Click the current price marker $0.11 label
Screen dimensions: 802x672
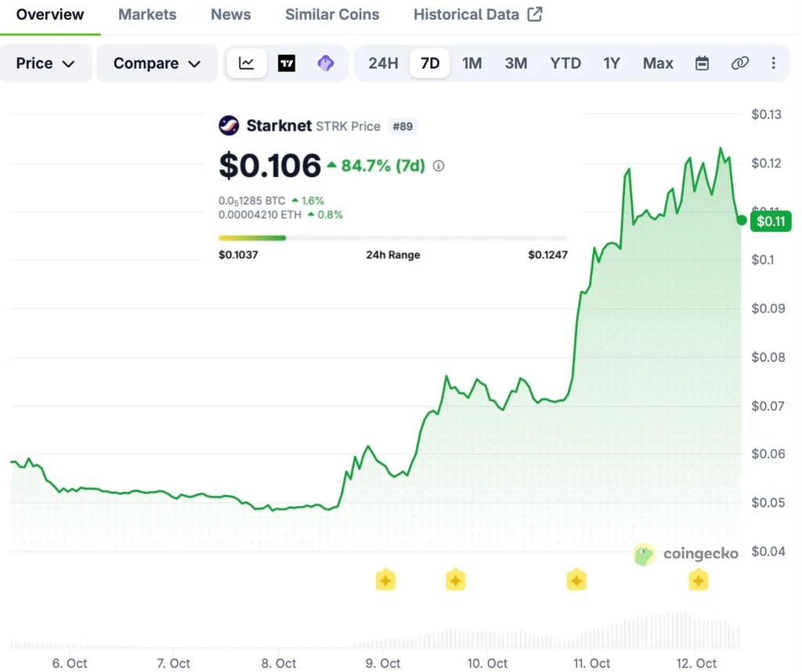pyautogui.click(x=771, y=221)
